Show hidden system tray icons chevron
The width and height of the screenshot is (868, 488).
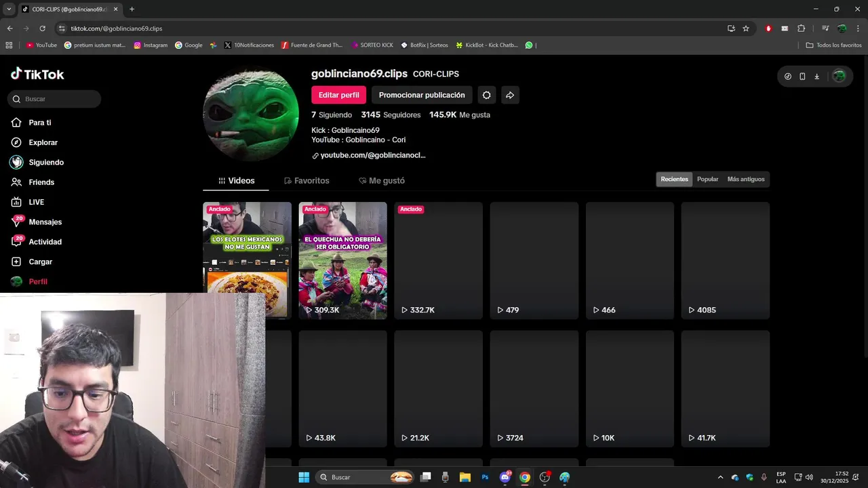click(720, 477)
